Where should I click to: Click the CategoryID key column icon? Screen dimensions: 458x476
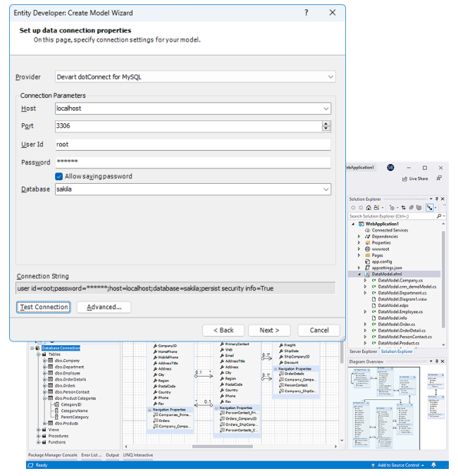[x=56, y=405]
